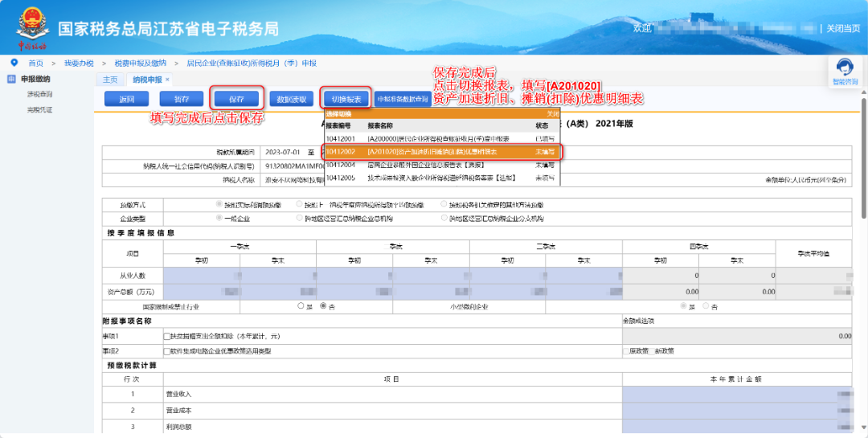Image resolution: width=868 pixels, height=438 pixels.
Task: Click the 暂存 button
Action: tap(182, 99)
